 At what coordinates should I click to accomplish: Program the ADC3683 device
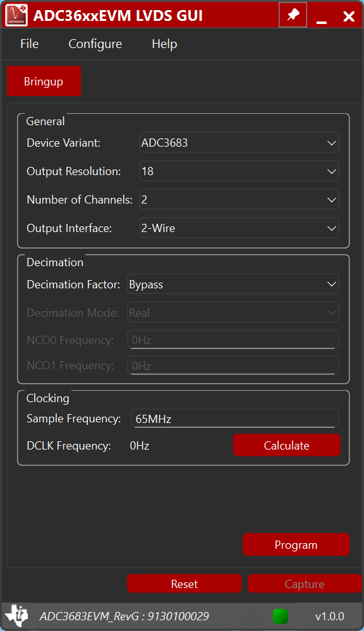click(x=296, y=544)
